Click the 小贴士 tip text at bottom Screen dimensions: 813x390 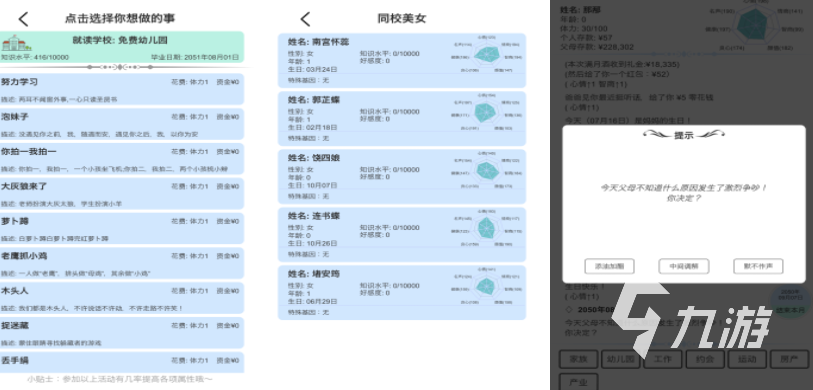click(x=120, y=380)
